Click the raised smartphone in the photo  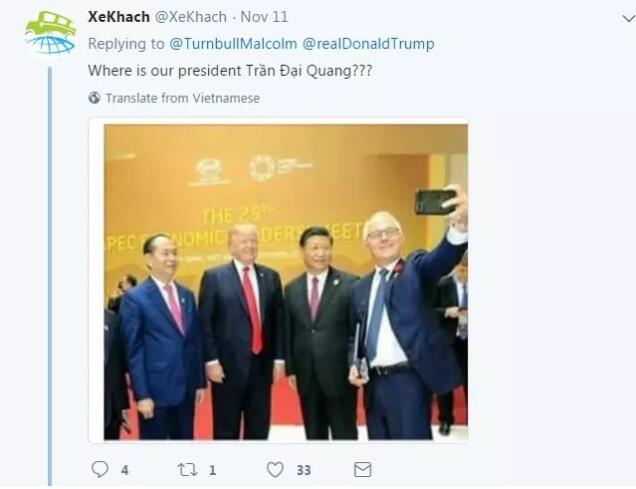pyautogui.click(x=435, y=202)
